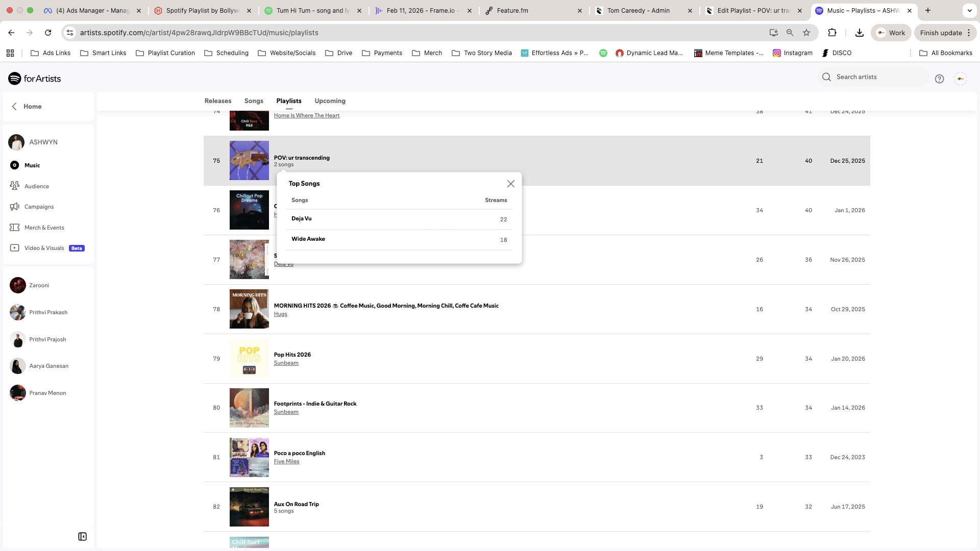Open Merch & Events ticket icon

pyautogui.click(x=15, y=228)
